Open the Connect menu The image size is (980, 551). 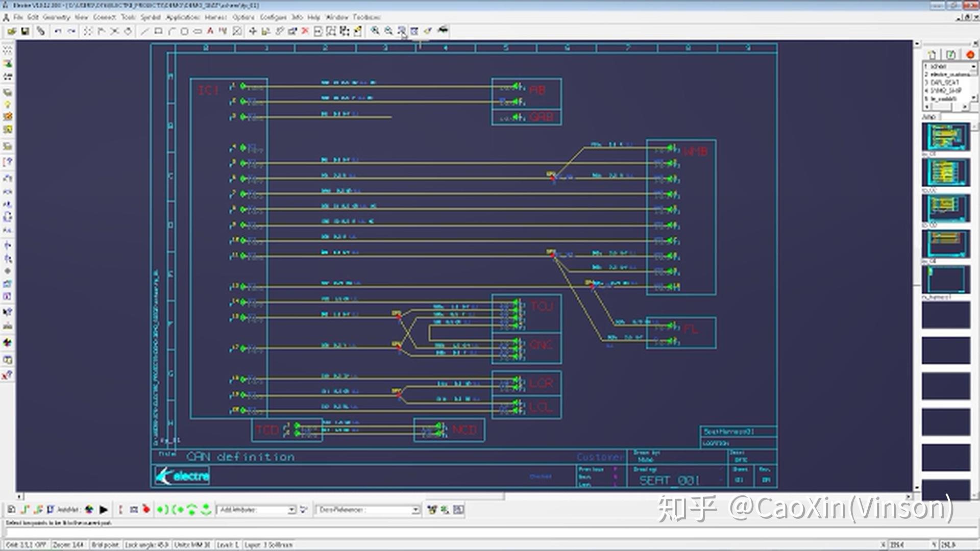(x=104, y=17)
